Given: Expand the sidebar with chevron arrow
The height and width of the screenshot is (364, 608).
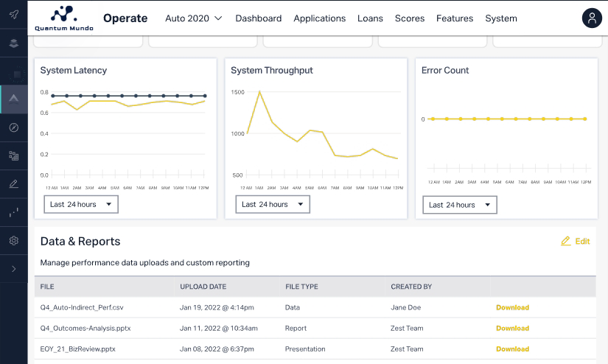Looking at the screenshot, I should click(13, 269).
